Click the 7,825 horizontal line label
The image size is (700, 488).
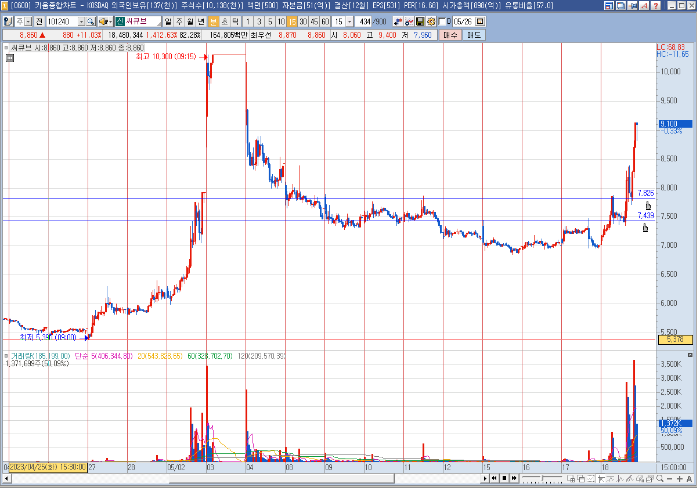pyautogui.click(x=646, y=193)
